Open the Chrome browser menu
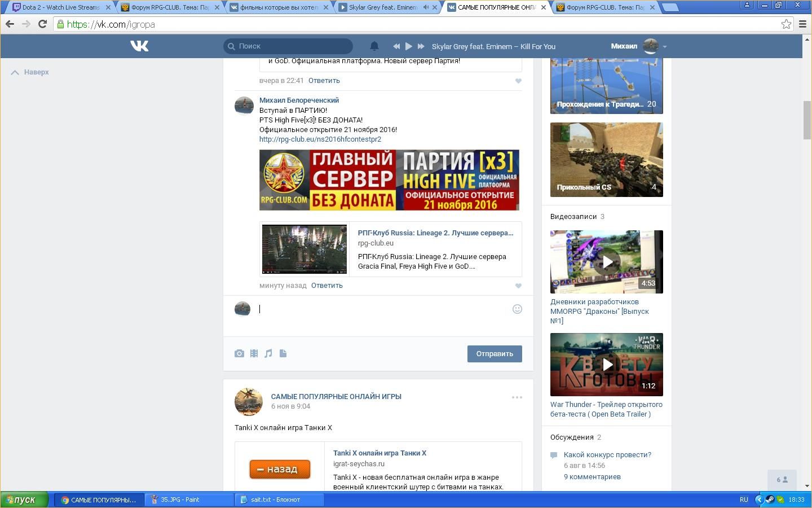812x508 pixels. [803, 24]
